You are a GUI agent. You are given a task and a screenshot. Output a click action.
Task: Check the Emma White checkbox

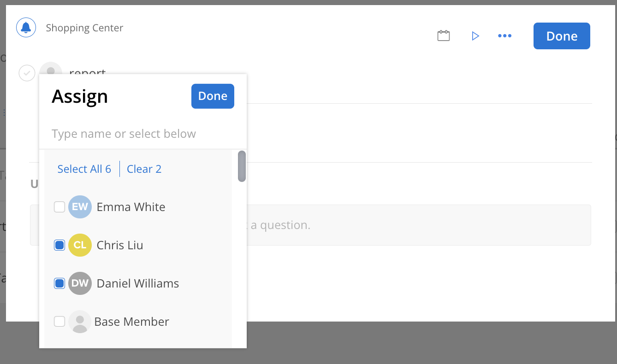59,207
